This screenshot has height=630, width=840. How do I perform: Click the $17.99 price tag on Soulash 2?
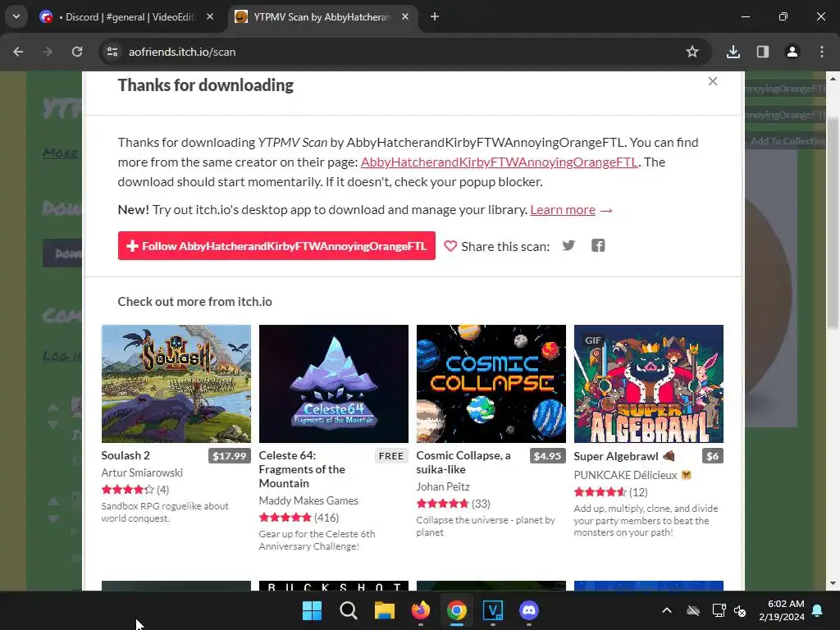(230, 456)
